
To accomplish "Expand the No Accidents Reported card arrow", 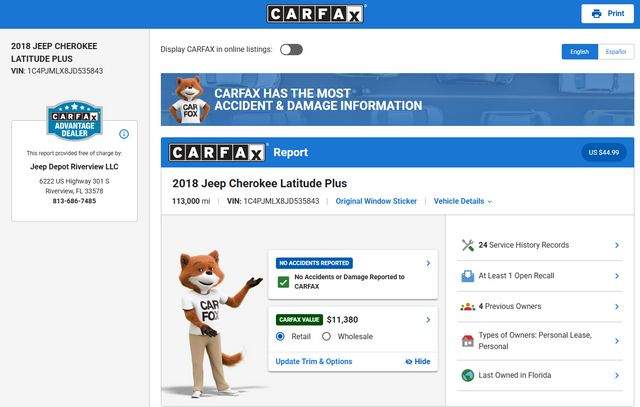I will coord(428,263).
